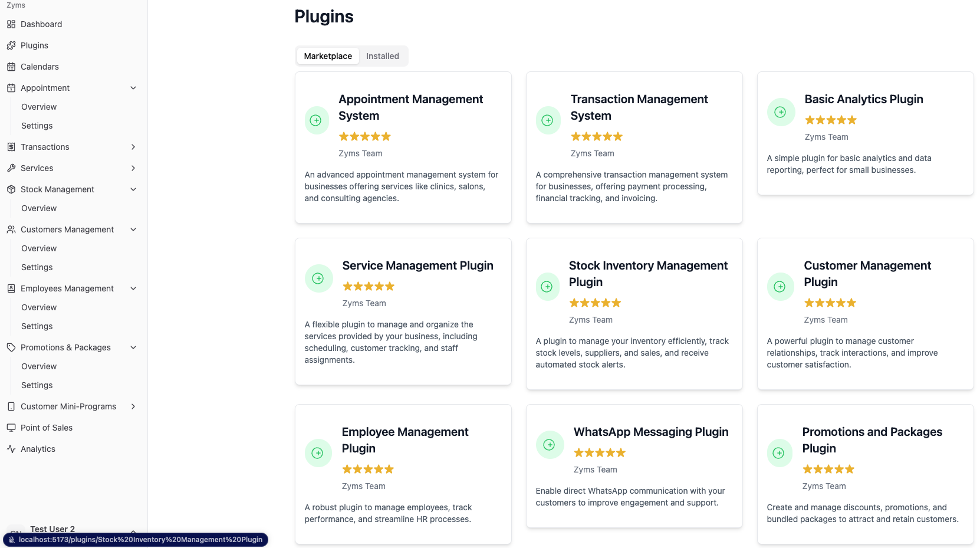Click the Point of Sales monitor icon

pyautogui.click(x=11, y=428)
